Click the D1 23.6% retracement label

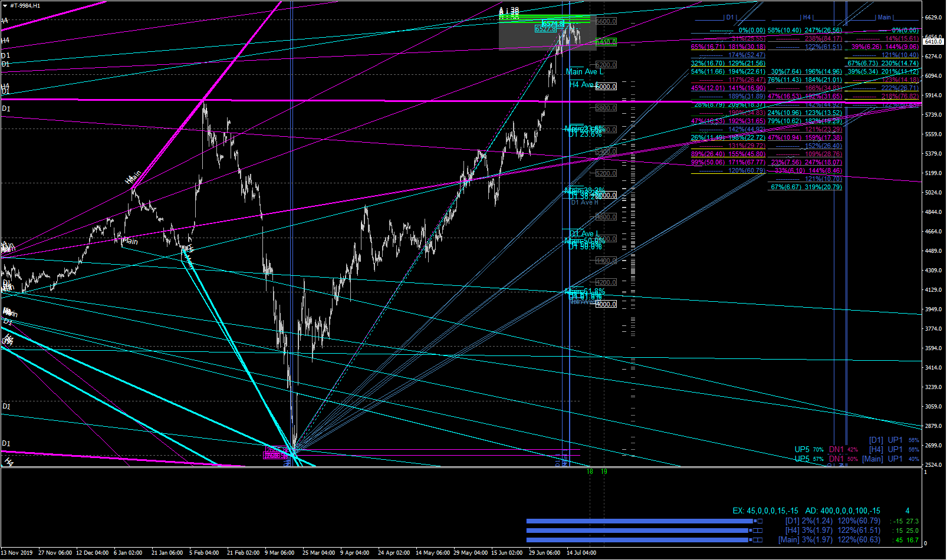click(585, 134)
